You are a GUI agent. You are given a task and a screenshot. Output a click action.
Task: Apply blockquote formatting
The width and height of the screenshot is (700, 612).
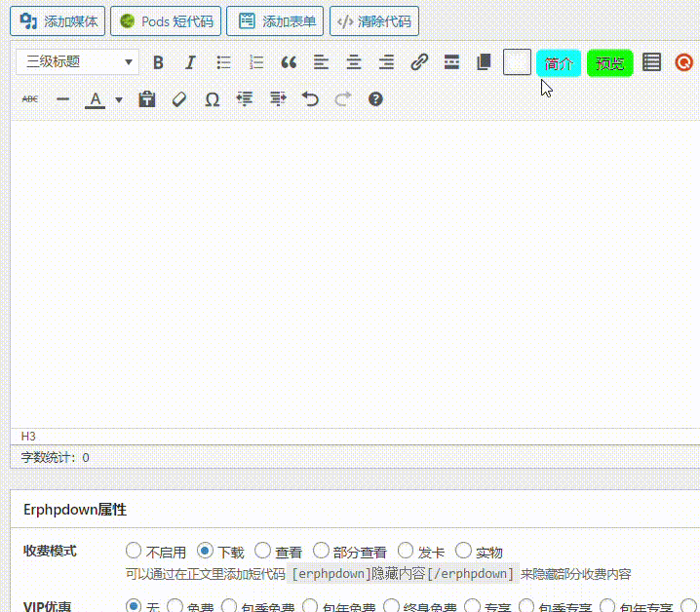coord(289,62)
